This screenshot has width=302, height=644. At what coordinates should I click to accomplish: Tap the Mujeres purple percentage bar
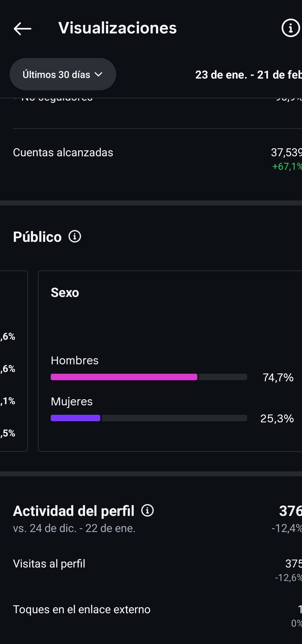(76, 418)
